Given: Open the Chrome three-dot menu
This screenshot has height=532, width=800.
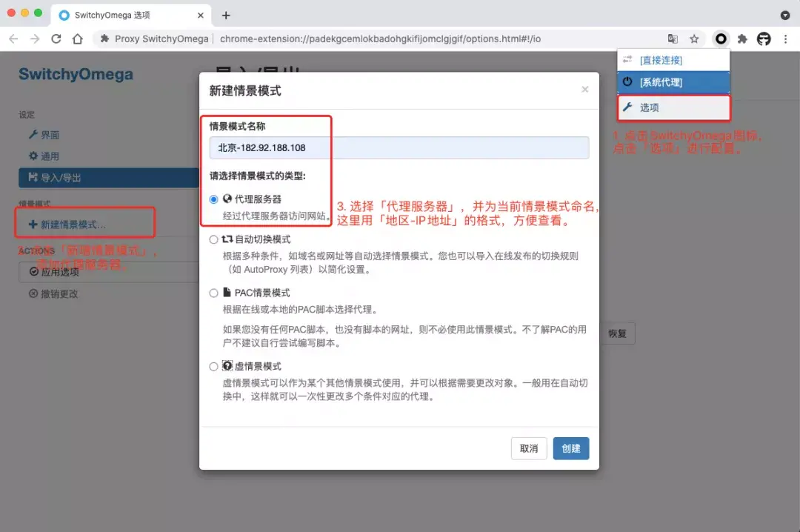Looking at the screenshot, I should pos(785,39).
